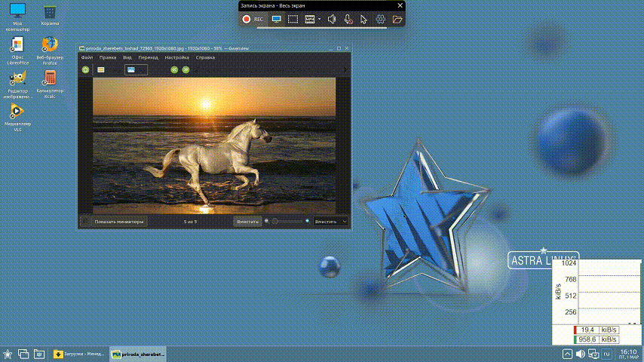
Task: Open the Настройка menu in Gwenview
Action: point(176,57)
